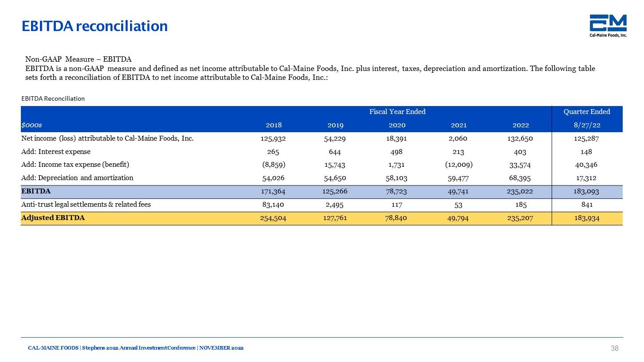This screenshot has width=644, height=362.
Task: Click the '$000s' units label
Action: (31, 126)
